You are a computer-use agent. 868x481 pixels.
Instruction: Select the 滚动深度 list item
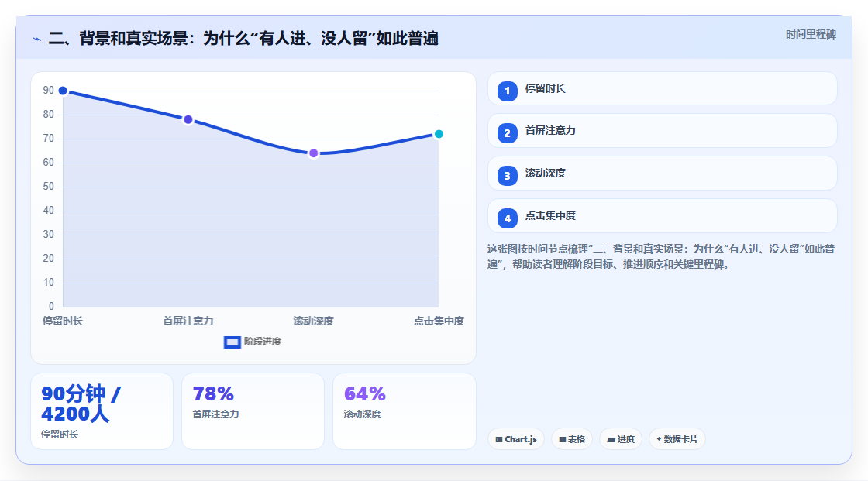pyautogui.click(x=662, y=174)
